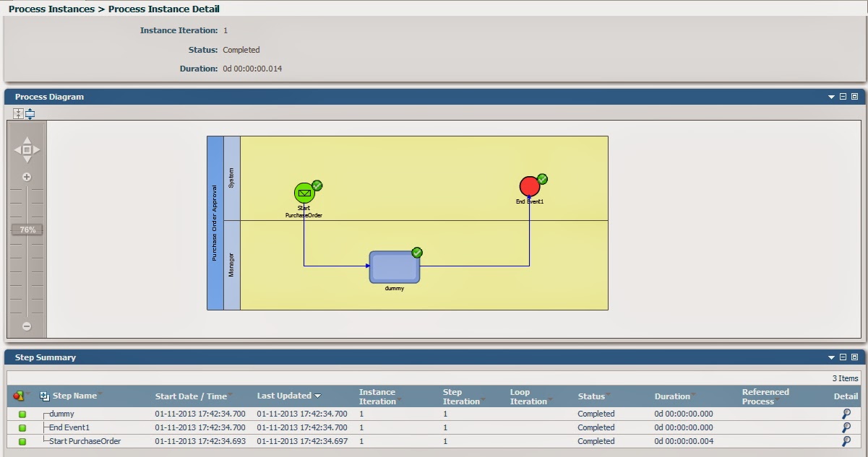Select the 76% zoom slider handle

click(x=27, y=230)
